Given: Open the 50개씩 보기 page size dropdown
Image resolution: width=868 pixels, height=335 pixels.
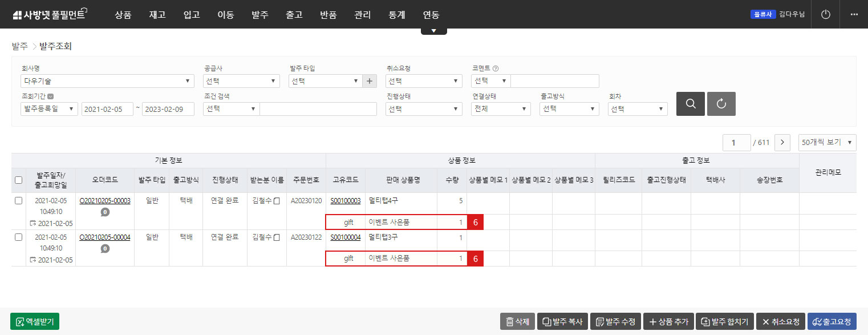Looking at the screenshot, I should pos(827,142).
